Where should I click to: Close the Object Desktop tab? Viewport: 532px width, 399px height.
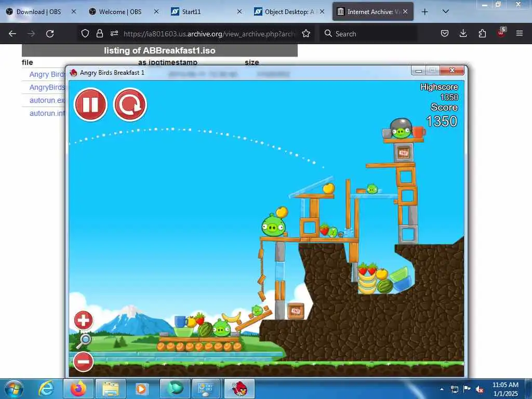point(322,12)
